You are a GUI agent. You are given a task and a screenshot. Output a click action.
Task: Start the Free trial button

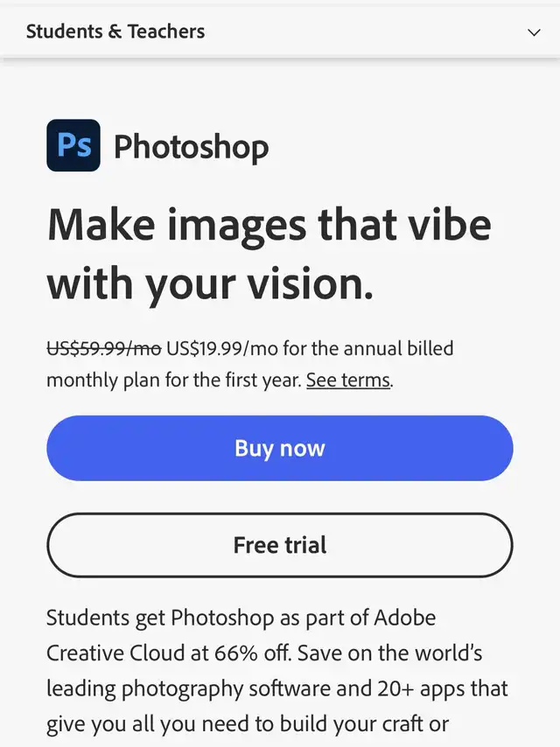[x=279, y=545]
